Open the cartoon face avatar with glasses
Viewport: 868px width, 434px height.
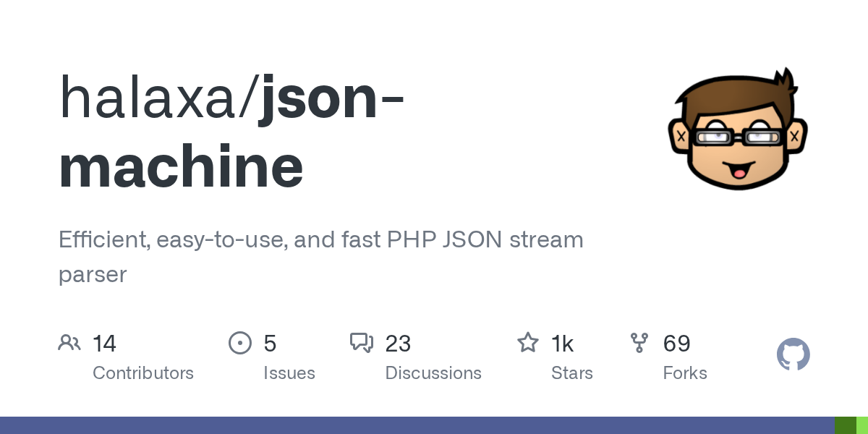737,129
